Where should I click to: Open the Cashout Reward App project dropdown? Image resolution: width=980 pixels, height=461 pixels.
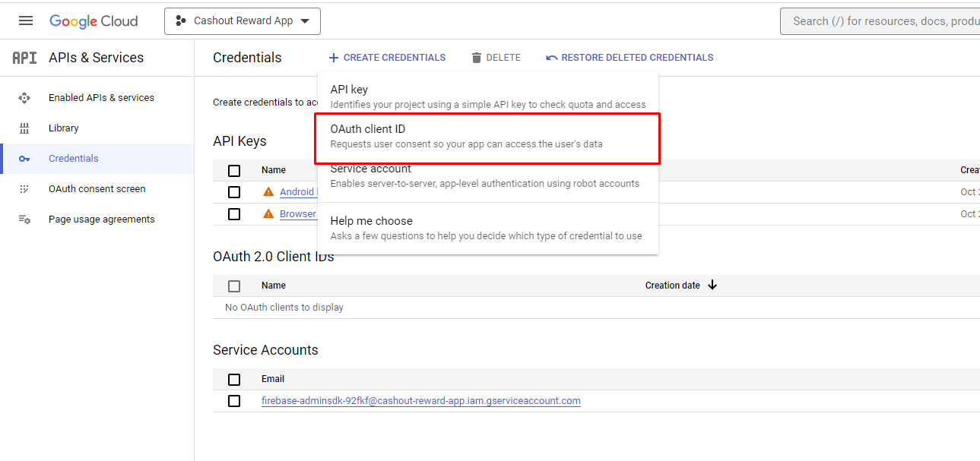tap(243, 21)
